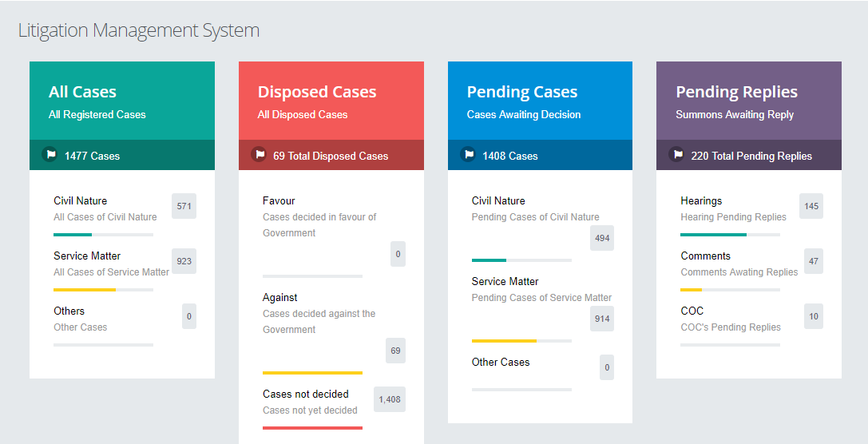Open Comments under Pending Replies
This screenshot has height=444, width=868.
705,256
